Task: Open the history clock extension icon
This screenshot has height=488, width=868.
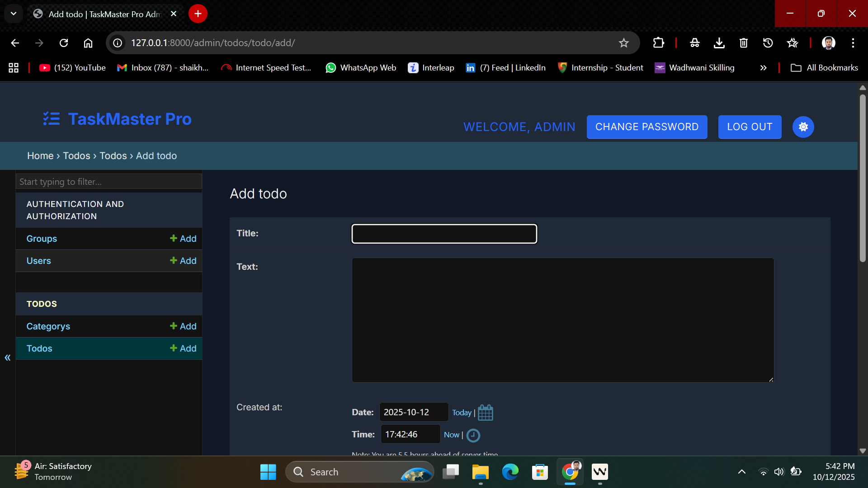Action: 768,43
